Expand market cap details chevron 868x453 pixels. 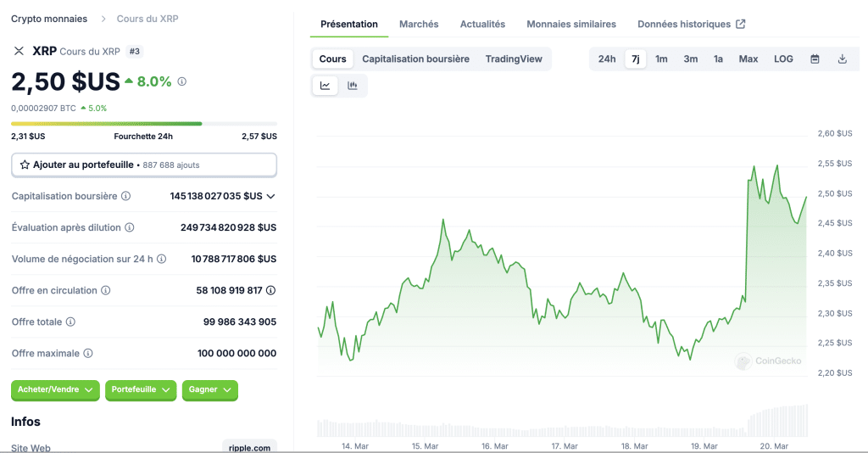pos(270,196)
